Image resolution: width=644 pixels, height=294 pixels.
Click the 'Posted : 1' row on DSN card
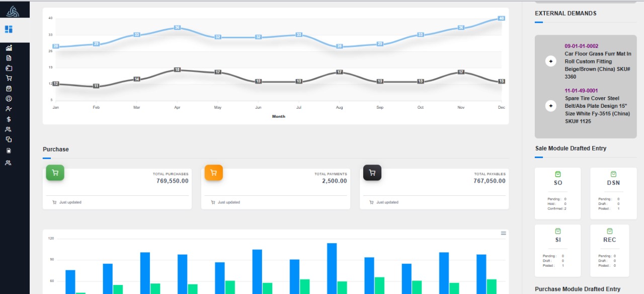click(609, 208)
